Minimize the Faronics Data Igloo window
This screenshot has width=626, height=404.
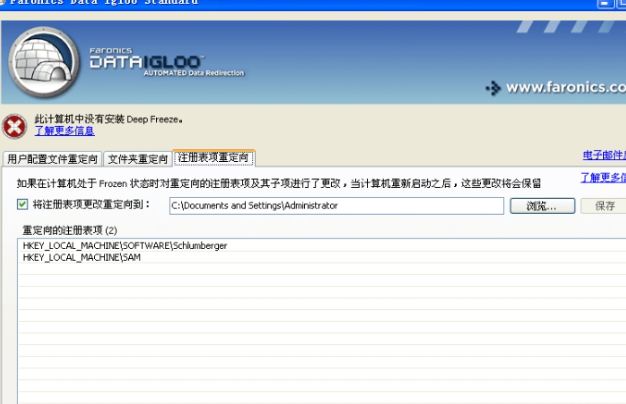pyautogui.click(x=604, y=3)
